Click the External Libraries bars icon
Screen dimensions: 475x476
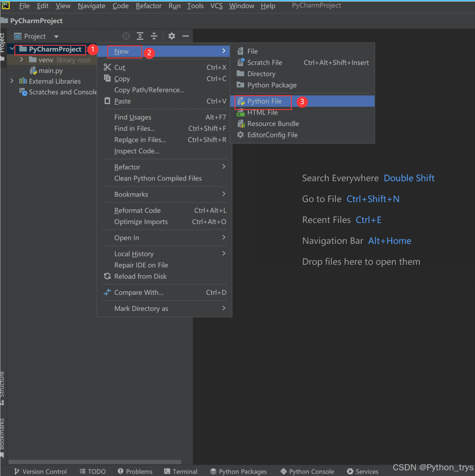click(x=23, y=81)
